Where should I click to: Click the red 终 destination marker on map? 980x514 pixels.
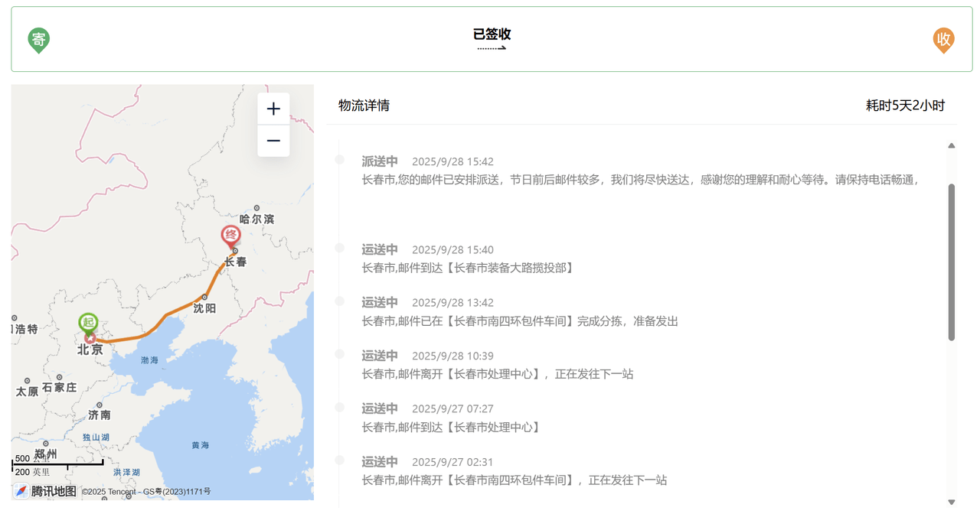(230, 236)
